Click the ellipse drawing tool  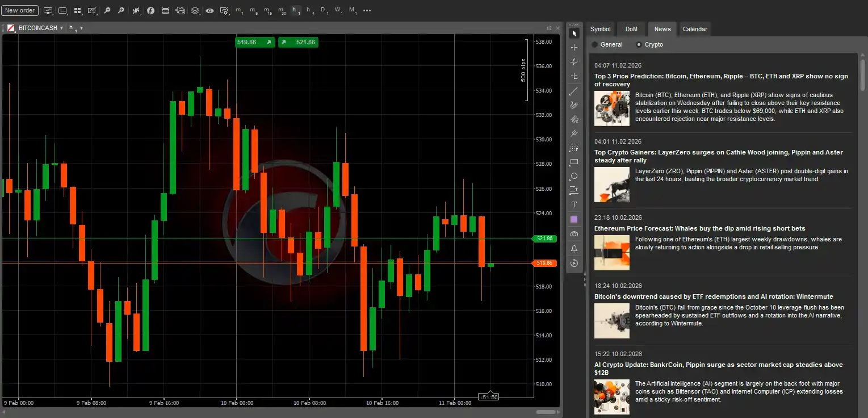pos(574,176)
